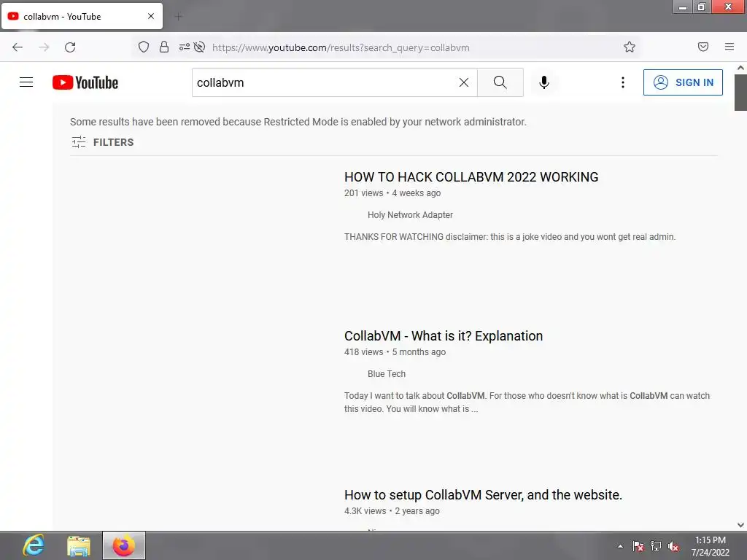Click the vertical scrollbar thumb

coord(740,93)
